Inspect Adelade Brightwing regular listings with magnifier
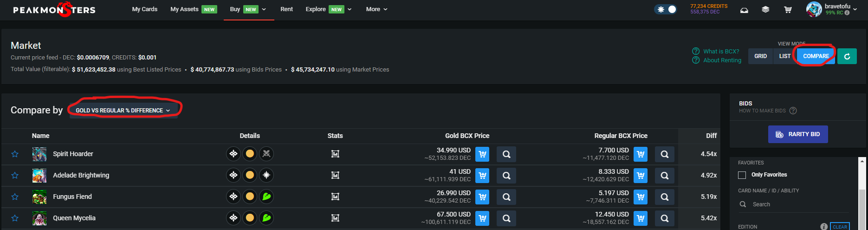This screenshot has width=868, height=230. 665,176
